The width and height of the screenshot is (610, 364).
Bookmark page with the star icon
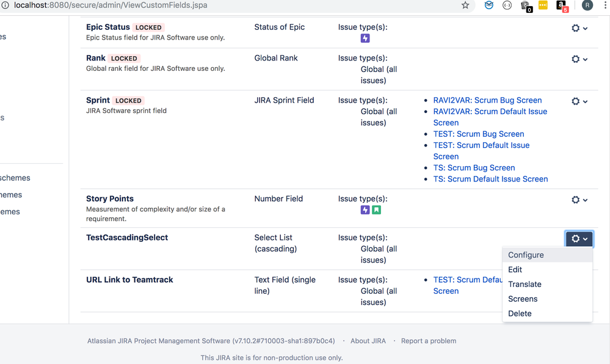pos(465,5)
